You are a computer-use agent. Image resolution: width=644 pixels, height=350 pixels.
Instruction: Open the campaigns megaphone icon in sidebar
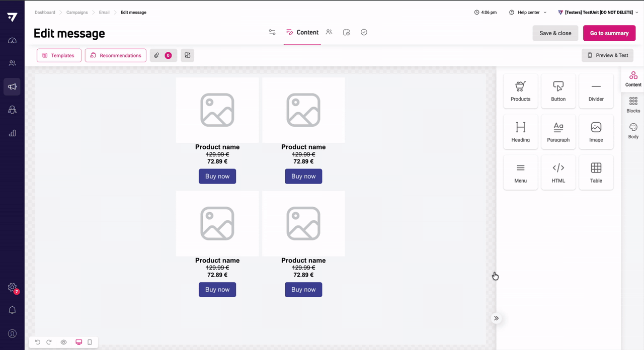(12, 86)
